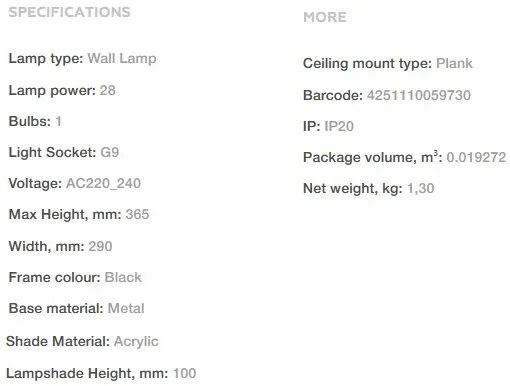Click the Bulbs count value 1
The image size is (510, 386).
58,121
